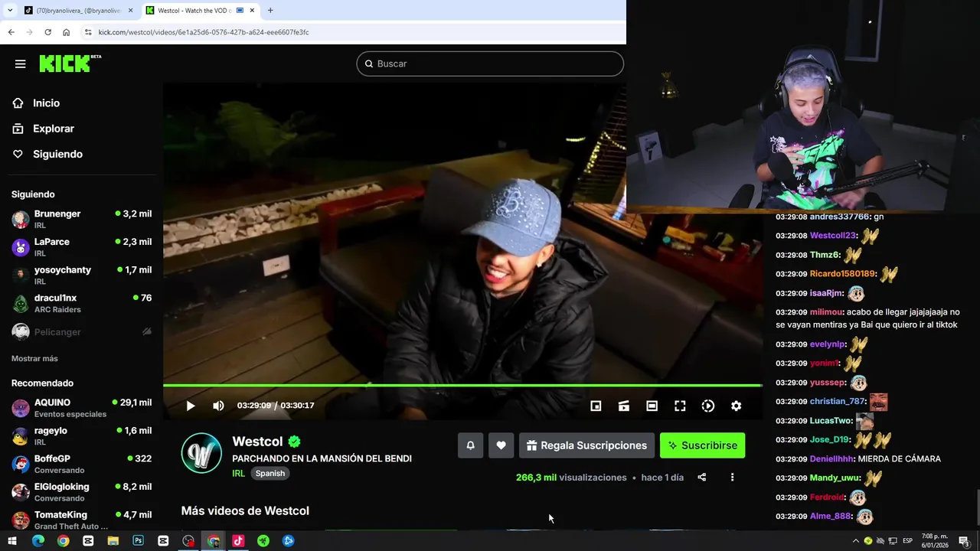Open Windows Start menu
Screen dimensions: 980x551
coord(12,541)
